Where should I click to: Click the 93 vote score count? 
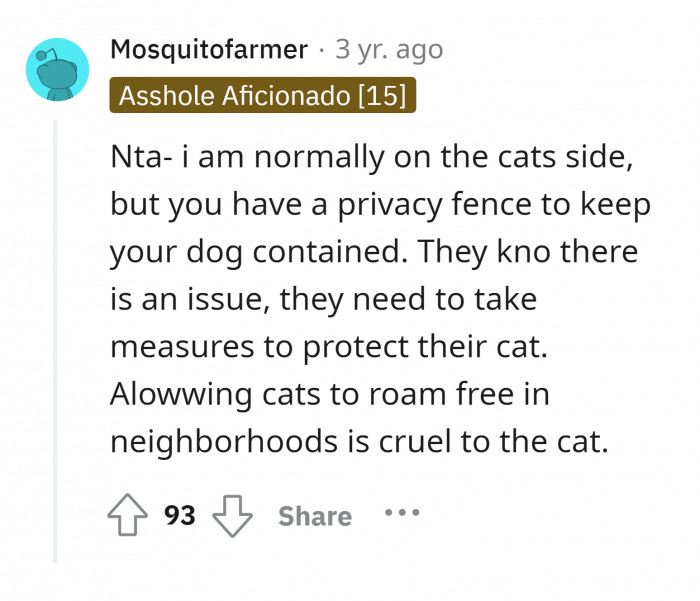pos(179,515)
